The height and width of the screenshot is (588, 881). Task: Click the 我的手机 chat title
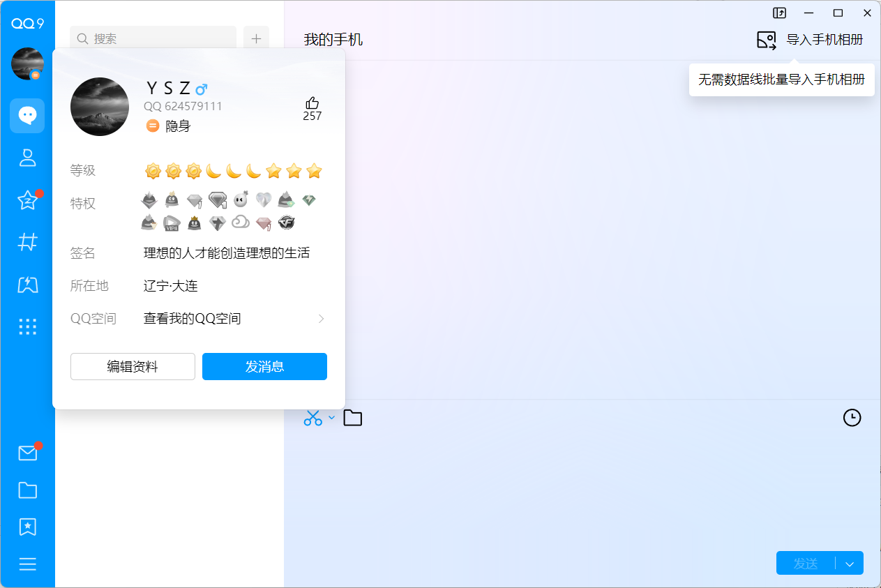(333, 40)
